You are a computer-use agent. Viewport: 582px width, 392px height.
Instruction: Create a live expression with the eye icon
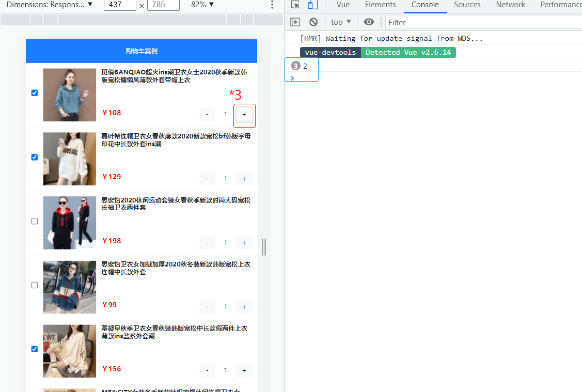coord(369,22)
